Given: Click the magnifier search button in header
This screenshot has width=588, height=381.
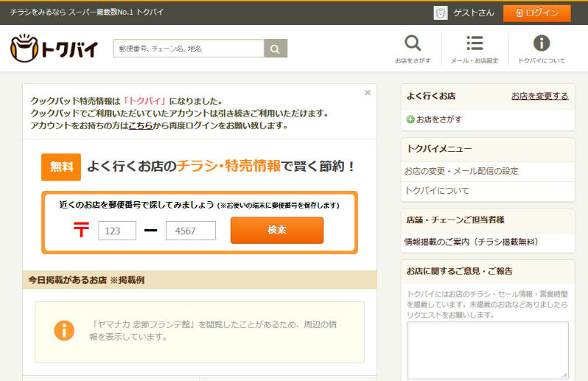Looking at the screenshot, I should coord(275,48).
